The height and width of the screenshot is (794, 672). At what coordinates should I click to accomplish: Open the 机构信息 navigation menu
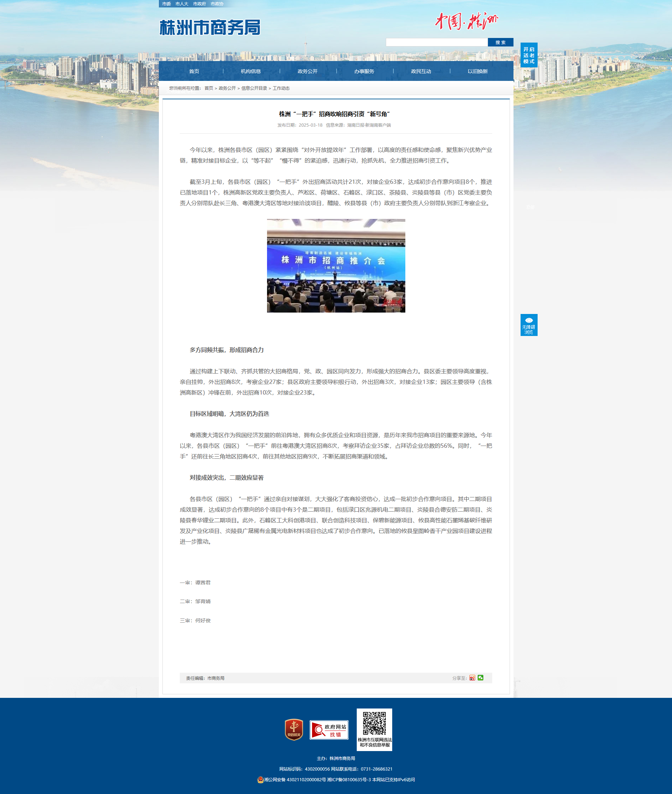point(251,71)
